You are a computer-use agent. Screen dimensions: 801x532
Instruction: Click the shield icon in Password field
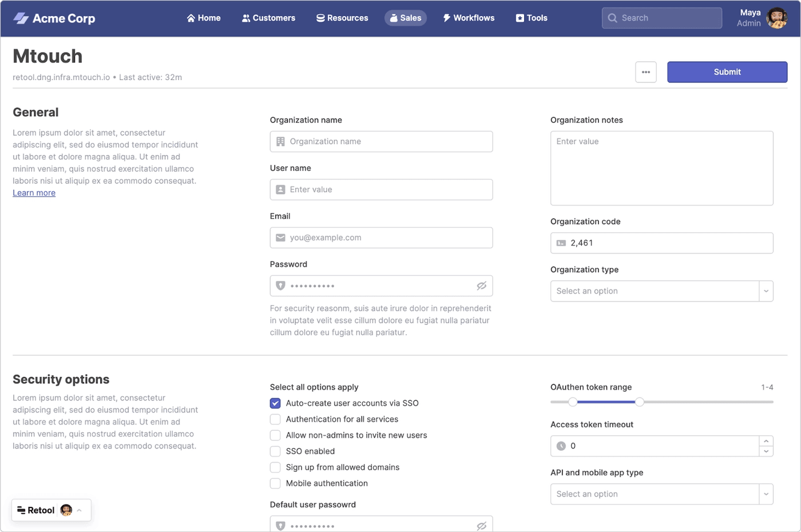click(280, 286)
